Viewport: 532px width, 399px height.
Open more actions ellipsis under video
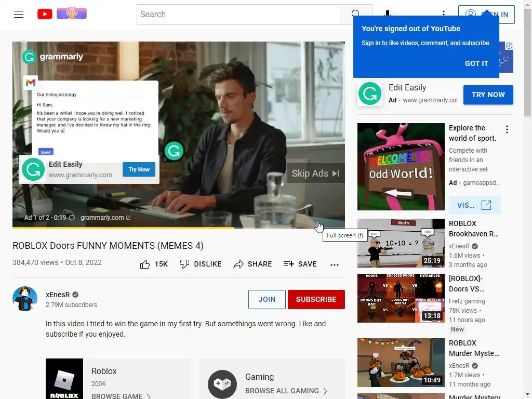tap(335, 264)
